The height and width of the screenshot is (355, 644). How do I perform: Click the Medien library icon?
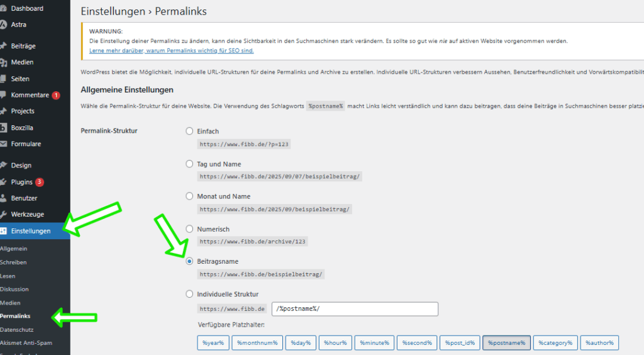pyautogui.click(x=3, y=62)
